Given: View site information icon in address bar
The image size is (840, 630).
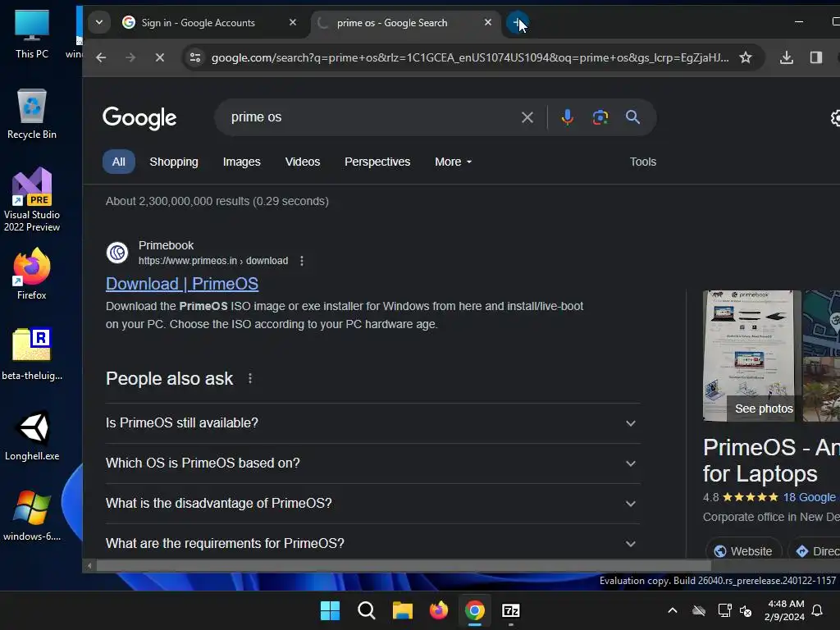Looking at the screenshot, I should (x=195, y=57).
